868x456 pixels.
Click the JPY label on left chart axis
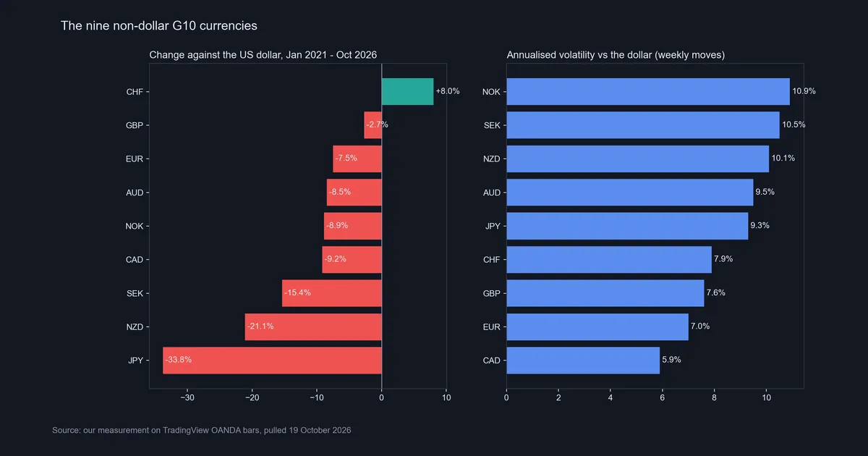135,360
